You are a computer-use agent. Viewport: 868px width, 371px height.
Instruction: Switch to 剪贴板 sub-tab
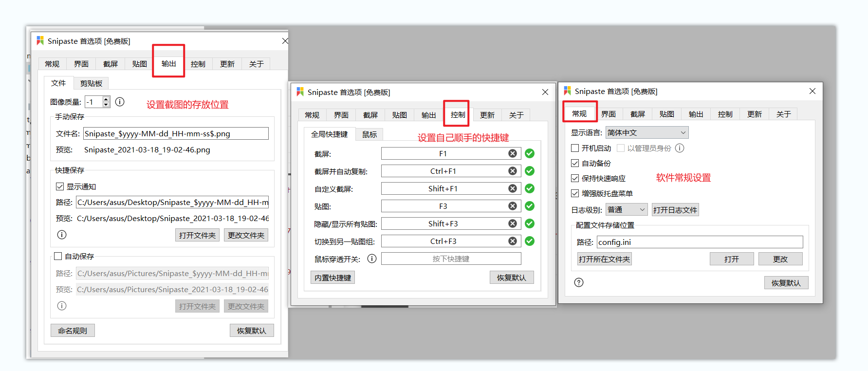92,83
